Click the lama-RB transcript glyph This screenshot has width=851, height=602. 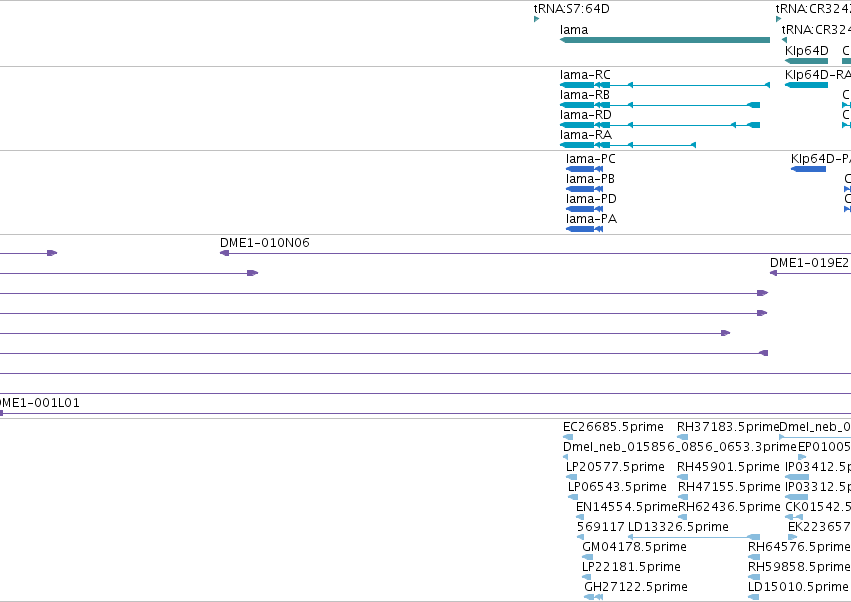click(660, 105)
